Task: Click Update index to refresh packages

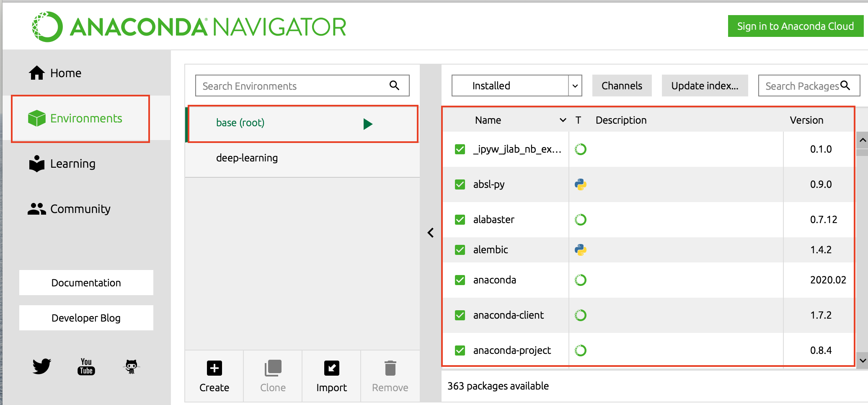Action: click(705, 86)
